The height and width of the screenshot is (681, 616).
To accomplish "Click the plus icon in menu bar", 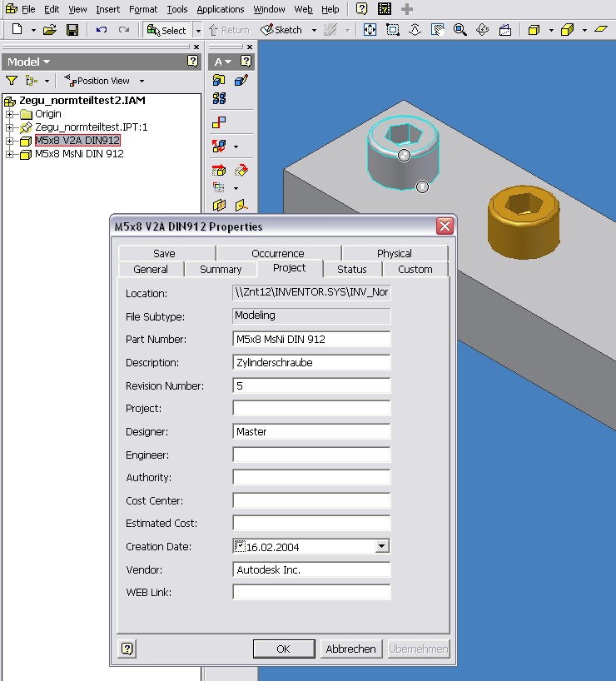I will point(407,8).
